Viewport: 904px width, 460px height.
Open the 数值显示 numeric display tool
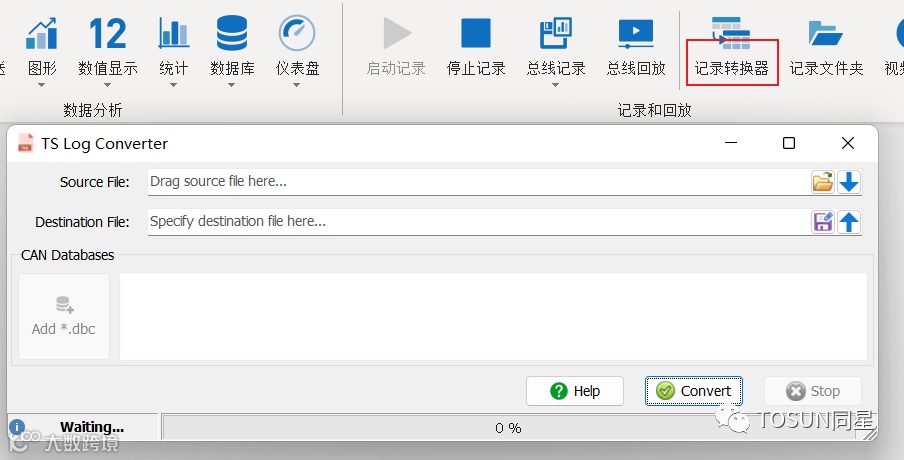108,46
